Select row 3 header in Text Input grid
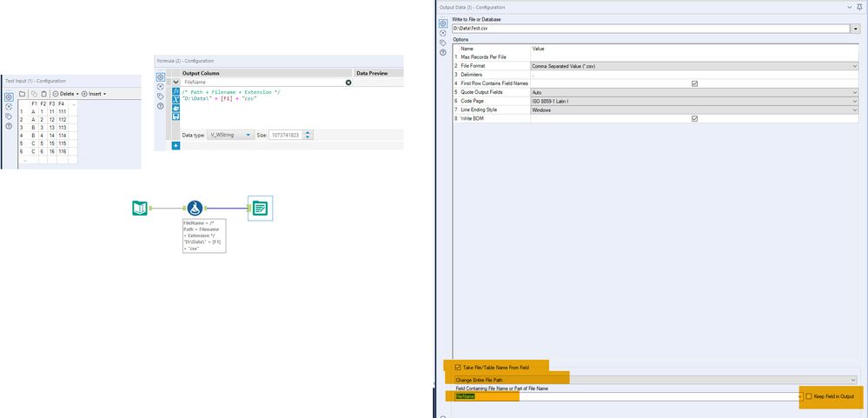The image size is (868, 418). coord(23,128)
